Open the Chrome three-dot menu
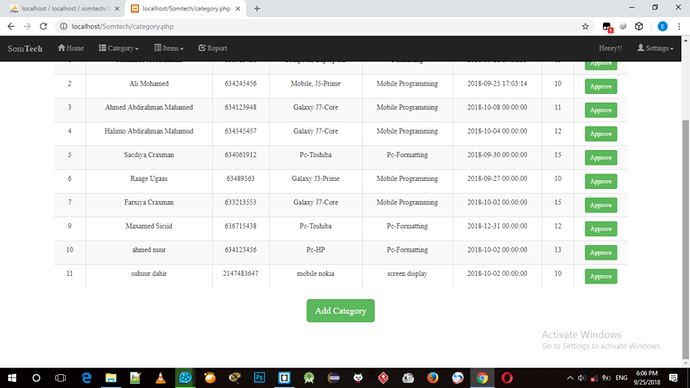This screenshot has height=388, width=690. tap(679, 26)
